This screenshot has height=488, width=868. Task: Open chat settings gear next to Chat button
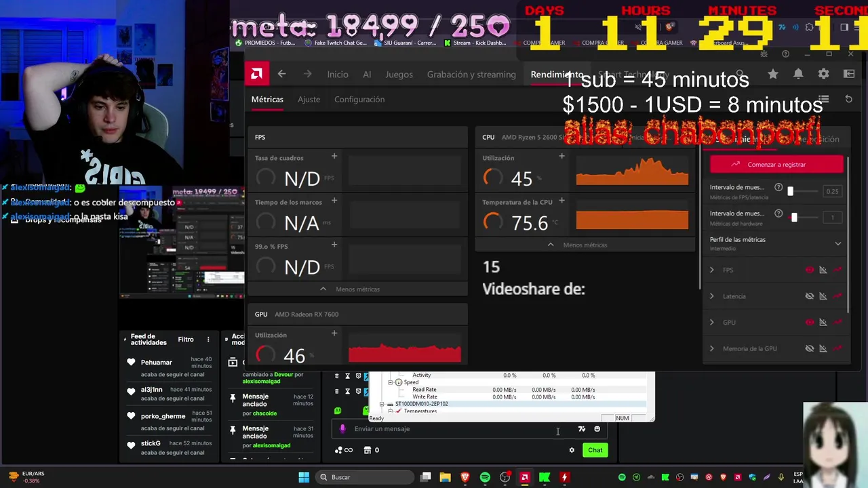tap(572, 450)
